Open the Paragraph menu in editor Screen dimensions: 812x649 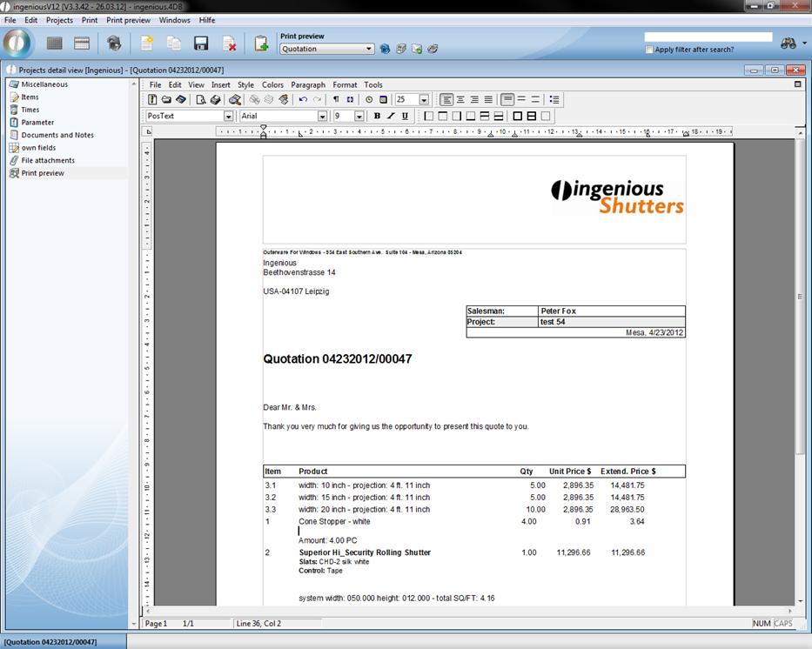pyautogui.click(x=308, y=85)
